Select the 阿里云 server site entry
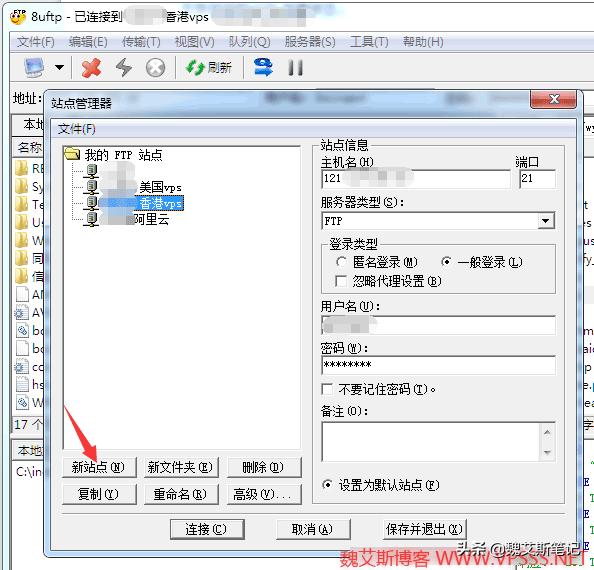The width and height of the screenshot is (594, 570). pos(127,219)
